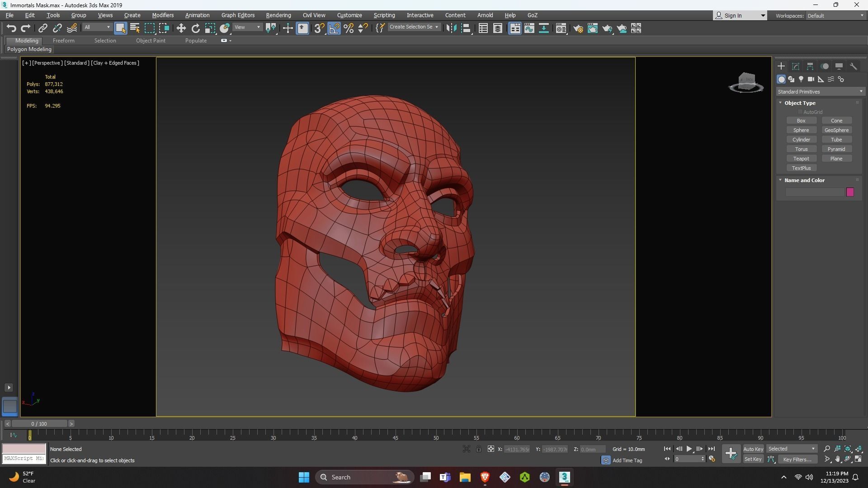
Task: Toggle the Auto Key button
Action: click(753, 449)
